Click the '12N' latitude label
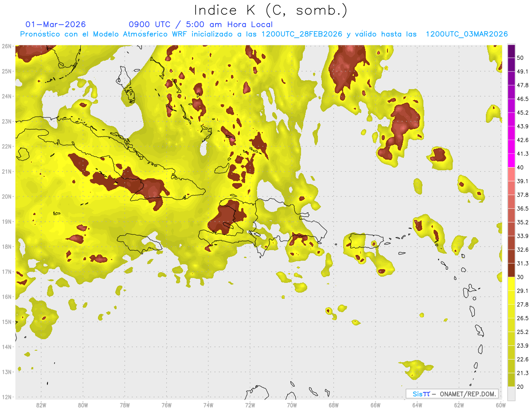This screenshot has height=411, width=532. (6, 397)
